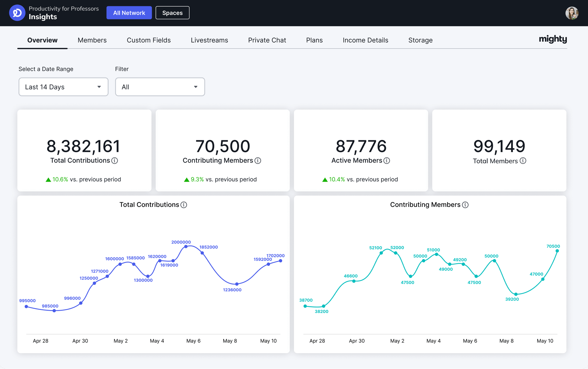
Task: Open the Last 14 Days date range dropdown
Action: (63, 87)
